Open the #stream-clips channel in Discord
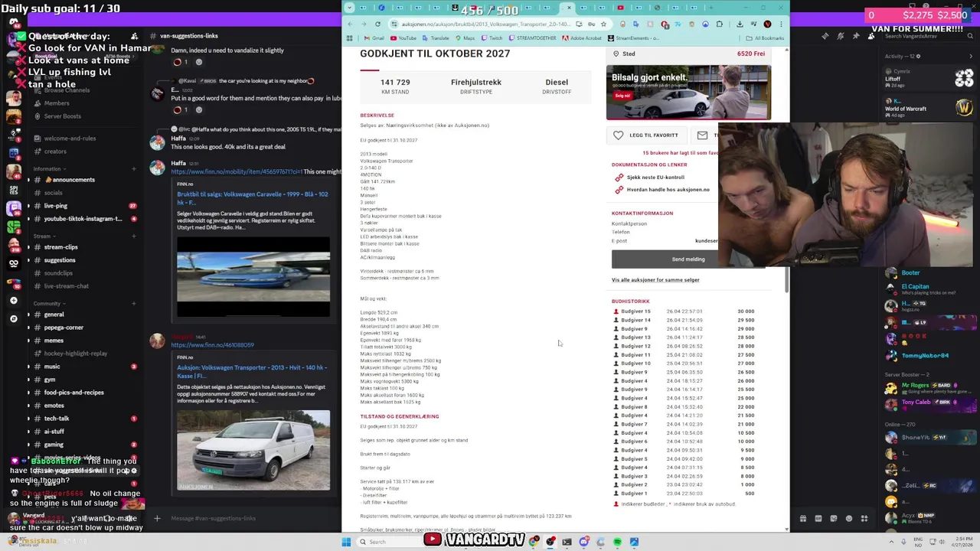980x551 pixels. click(x=60, y=247)
